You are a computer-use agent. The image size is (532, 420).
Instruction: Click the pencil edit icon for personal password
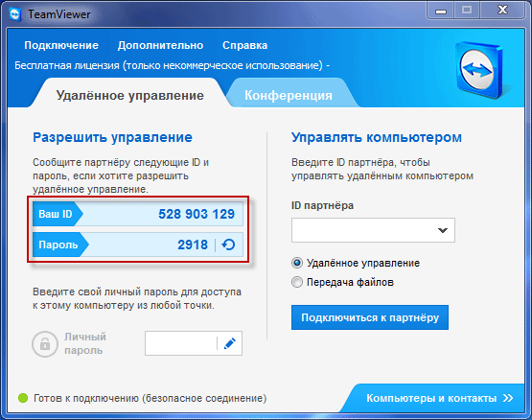230,343
